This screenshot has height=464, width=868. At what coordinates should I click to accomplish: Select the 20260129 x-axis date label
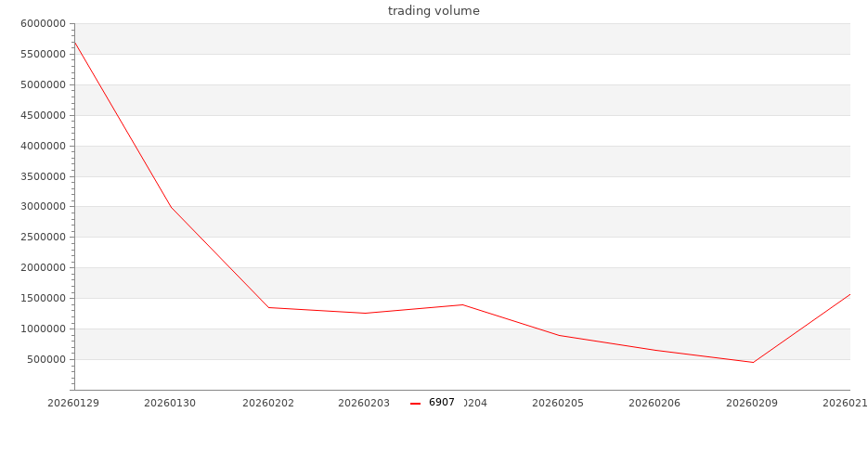point(73,403)
